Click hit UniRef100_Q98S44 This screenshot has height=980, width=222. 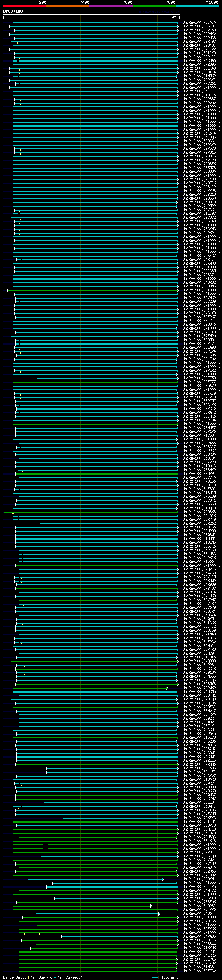[x=199, y=944]
